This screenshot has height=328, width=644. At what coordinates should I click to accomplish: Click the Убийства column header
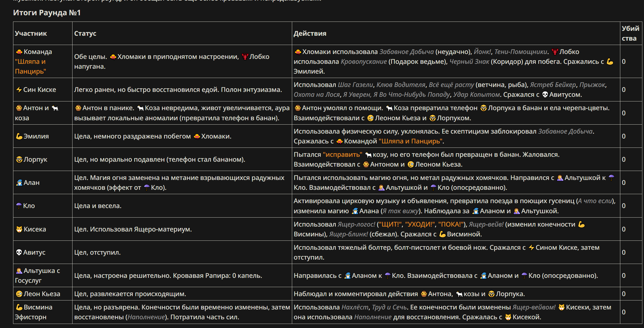(630, 33)
